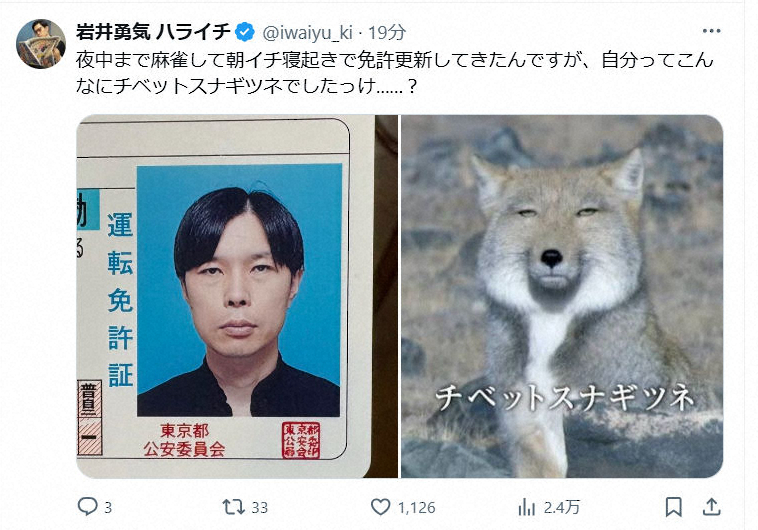Bookmark this post
Image resolution: width=758 pixels, height=530 pixels.
673,507
